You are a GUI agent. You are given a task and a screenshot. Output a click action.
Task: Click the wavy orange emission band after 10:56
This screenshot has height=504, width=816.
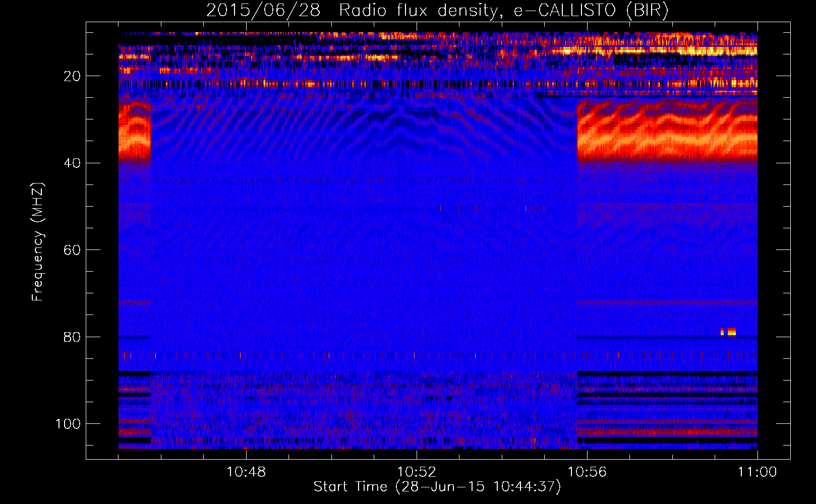click(x=667, y=130)
